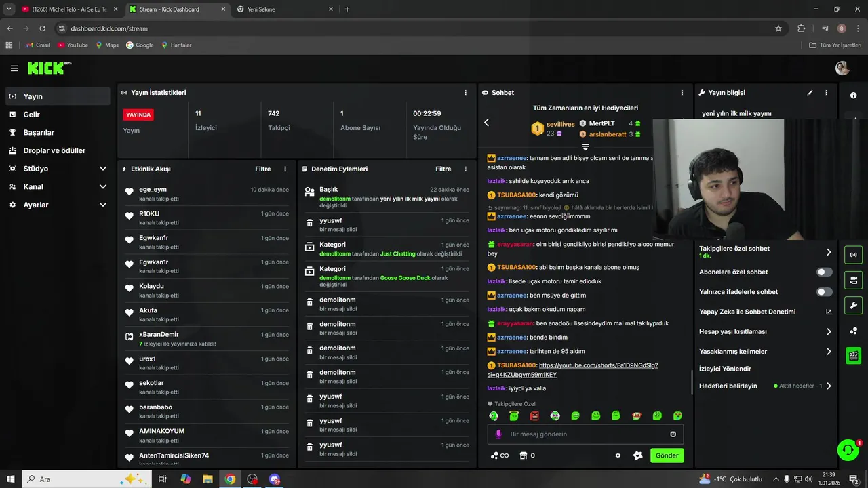Open Hesap yaşı kısıtlaması settings arrow

pos(829,332)
